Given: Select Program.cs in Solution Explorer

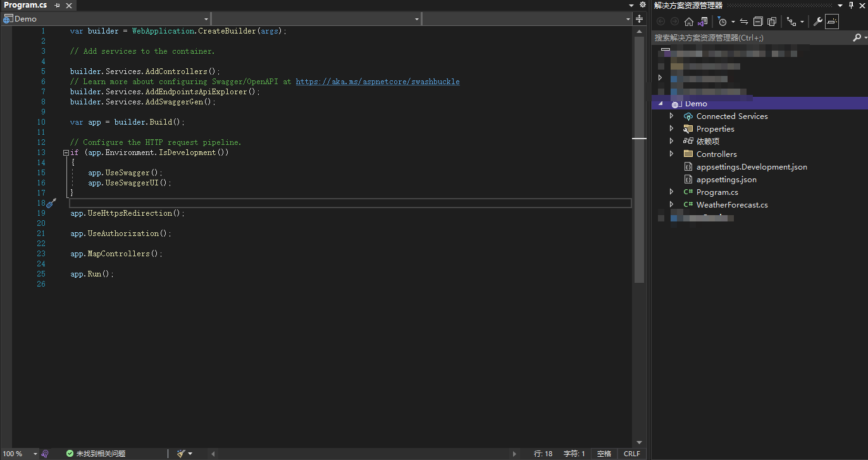Looking at the screenshot, I should 717,192.
